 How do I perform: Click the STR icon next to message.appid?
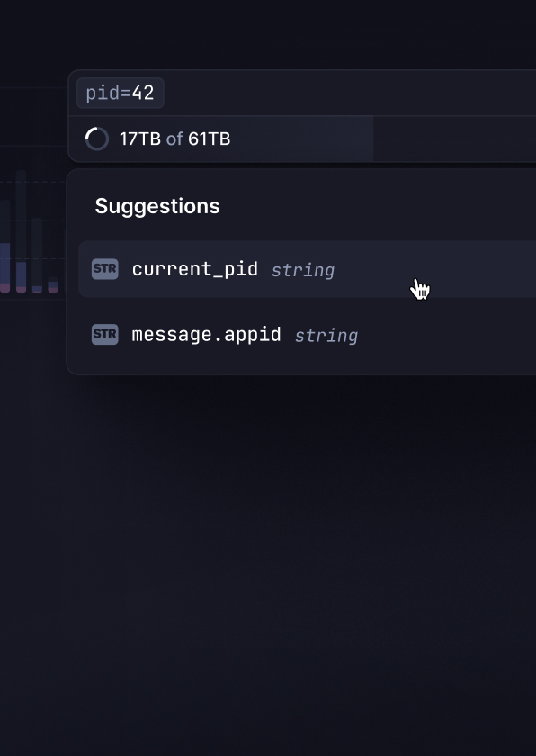[x=105, y=334]
